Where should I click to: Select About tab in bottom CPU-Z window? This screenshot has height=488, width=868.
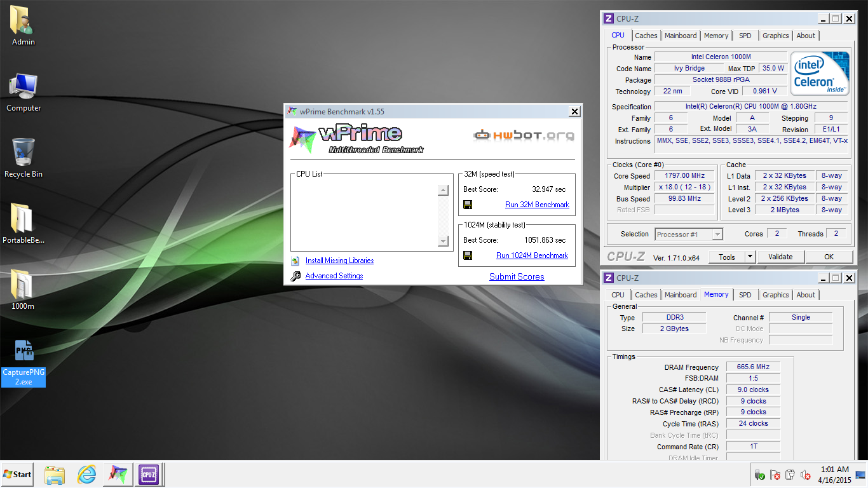click(806, 295)
